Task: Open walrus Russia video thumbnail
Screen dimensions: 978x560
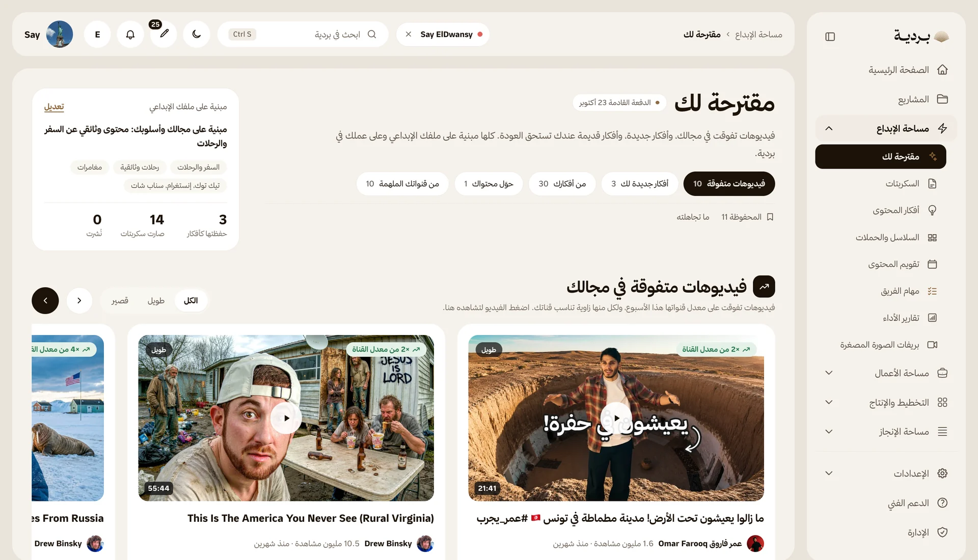Action: point(68,418)
